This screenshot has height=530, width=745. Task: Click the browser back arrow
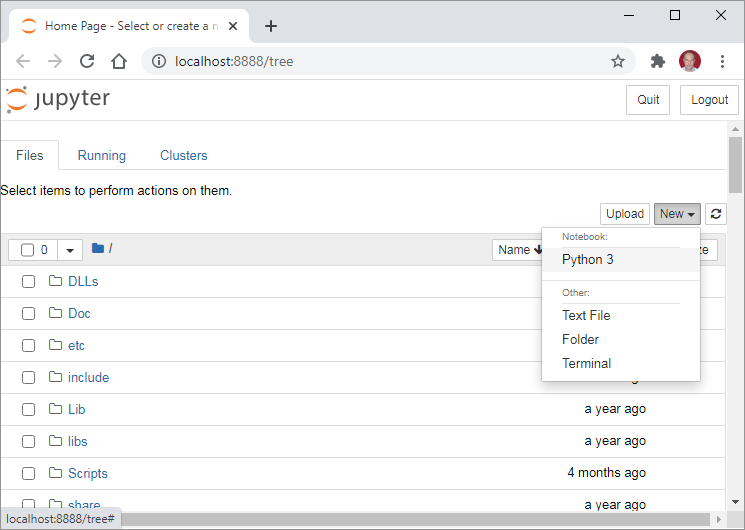(23, 61)
